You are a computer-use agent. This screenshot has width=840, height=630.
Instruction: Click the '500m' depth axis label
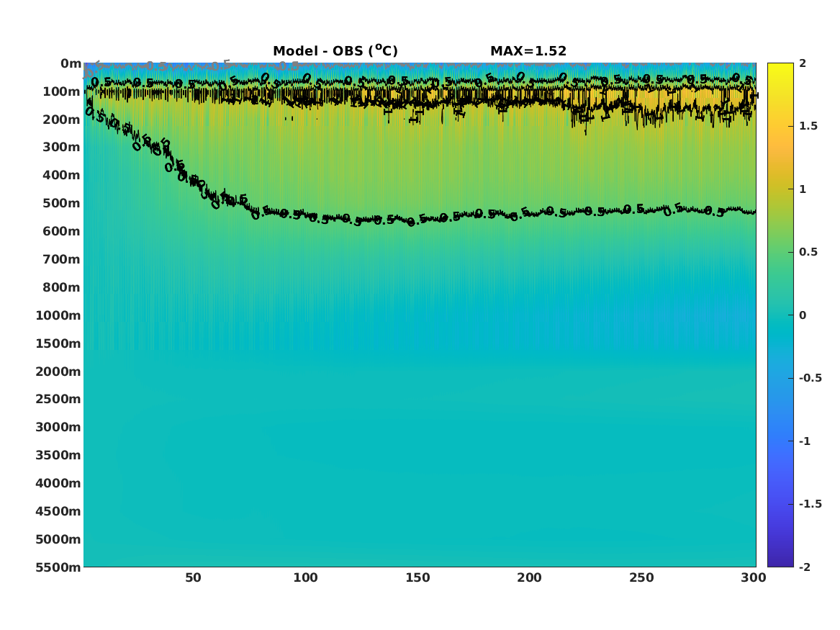[x=62, y=204]
